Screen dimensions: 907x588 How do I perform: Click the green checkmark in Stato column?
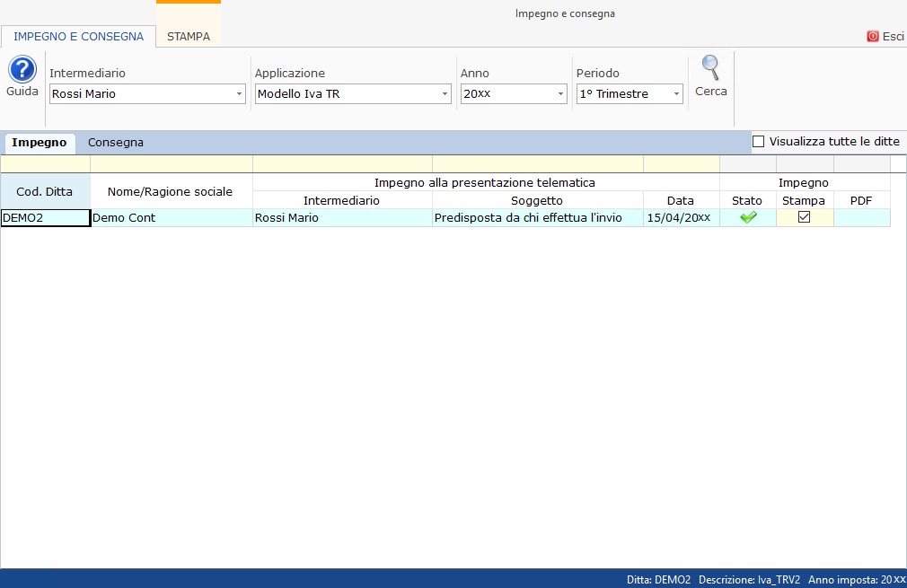pos(748,217)
